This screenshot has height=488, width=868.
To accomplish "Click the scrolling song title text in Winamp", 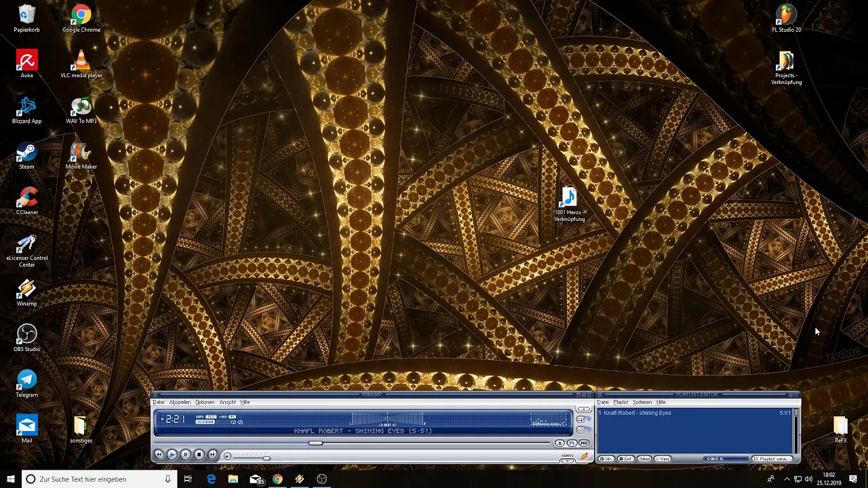I will [x=363, y=431].
